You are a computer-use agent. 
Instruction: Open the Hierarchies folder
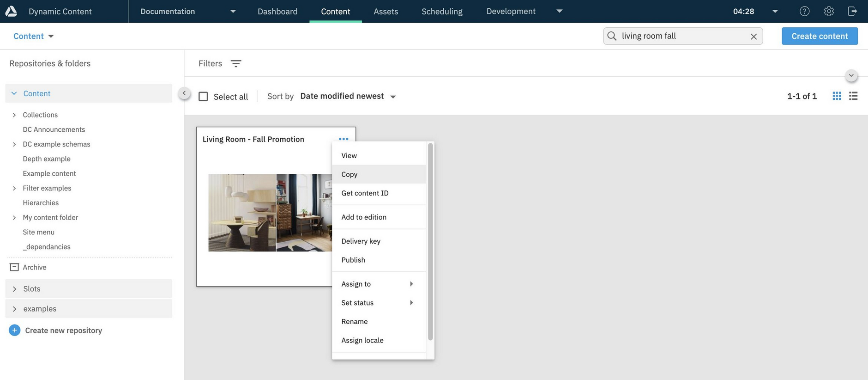click(41, 203)
